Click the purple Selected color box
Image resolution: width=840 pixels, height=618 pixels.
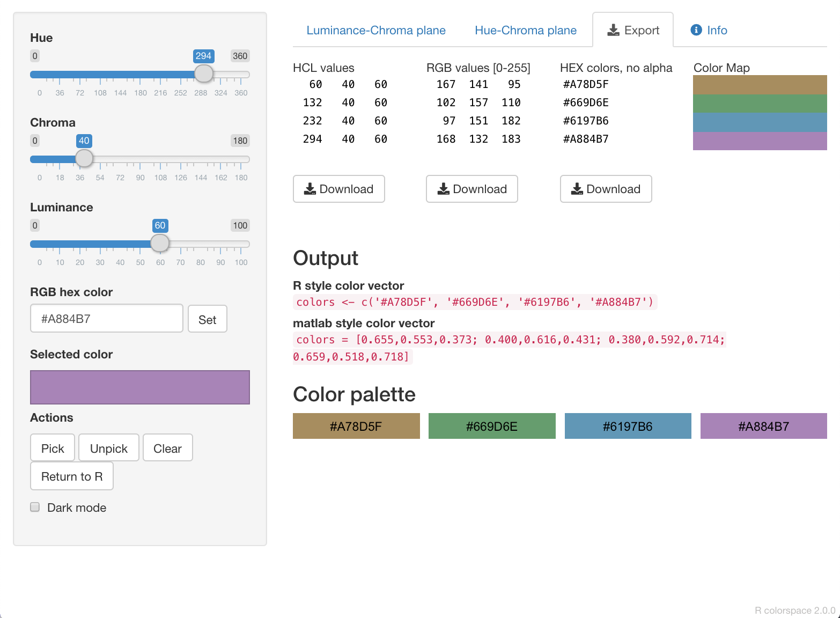[140, 387]
